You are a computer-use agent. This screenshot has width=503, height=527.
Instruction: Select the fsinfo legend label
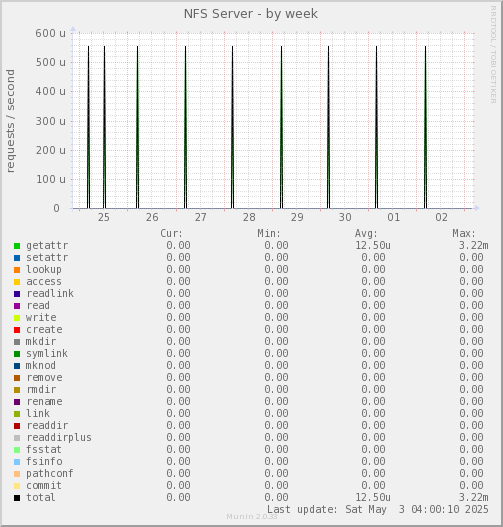click(44, 461)
